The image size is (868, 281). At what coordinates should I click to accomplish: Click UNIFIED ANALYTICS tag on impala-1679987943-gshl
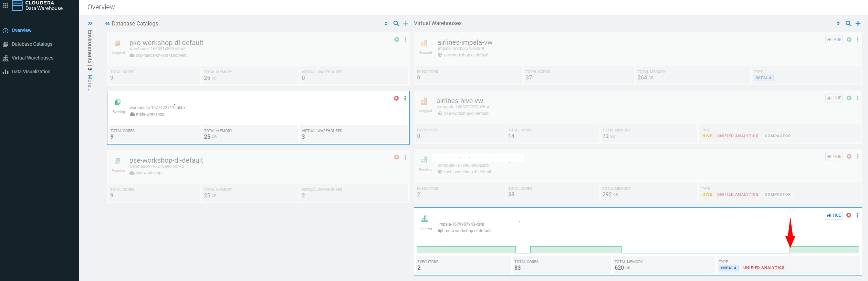coord(764,268)
